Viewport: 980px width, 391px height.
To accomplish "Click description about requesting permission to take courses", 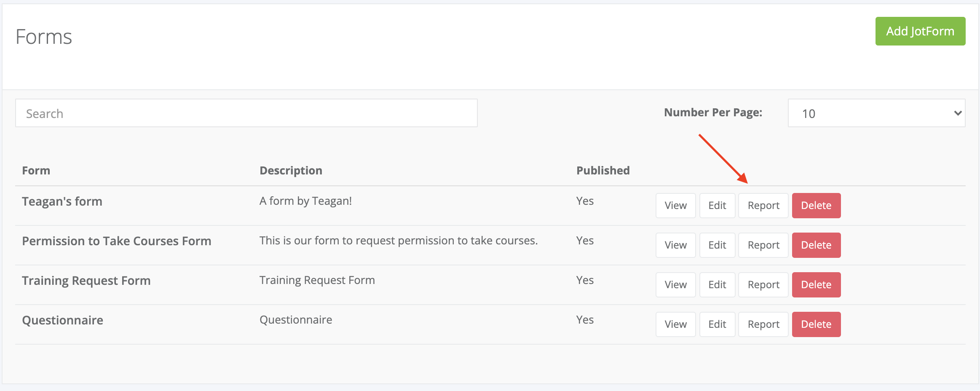I will [x=399, y=241].
